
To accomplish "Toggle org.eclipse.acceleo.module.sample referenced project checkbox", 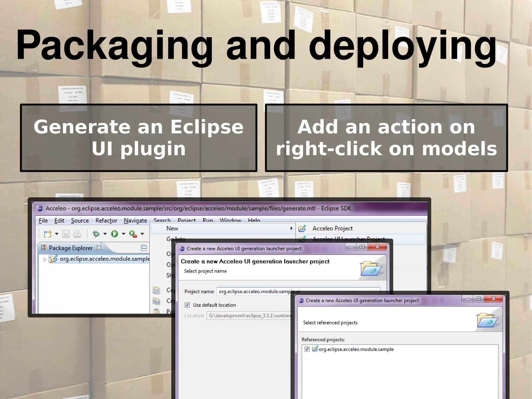I will (307, 349).
